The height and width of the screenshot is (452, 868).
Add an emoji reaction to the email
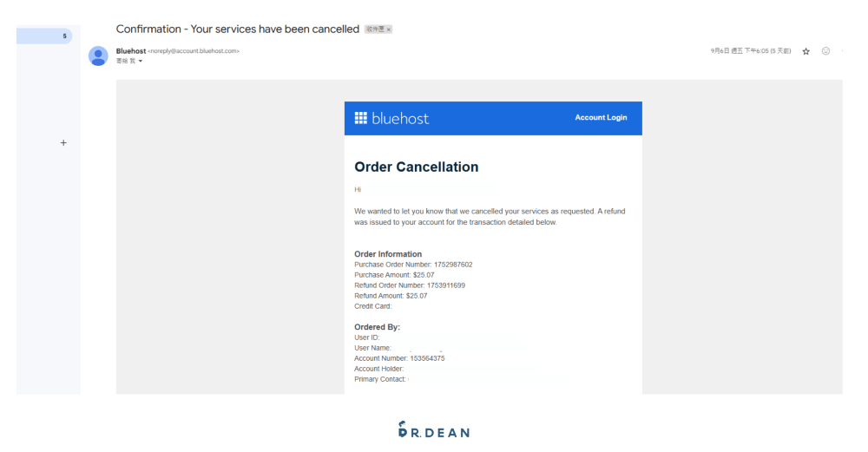point(825,51)
